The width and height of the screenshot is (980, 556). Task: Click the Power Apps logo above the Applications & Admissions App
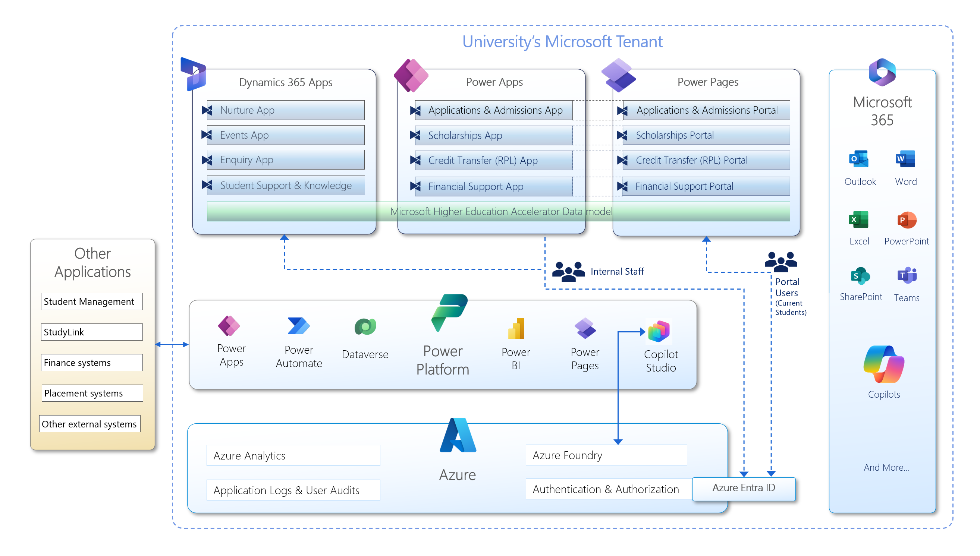click(410, 75)
